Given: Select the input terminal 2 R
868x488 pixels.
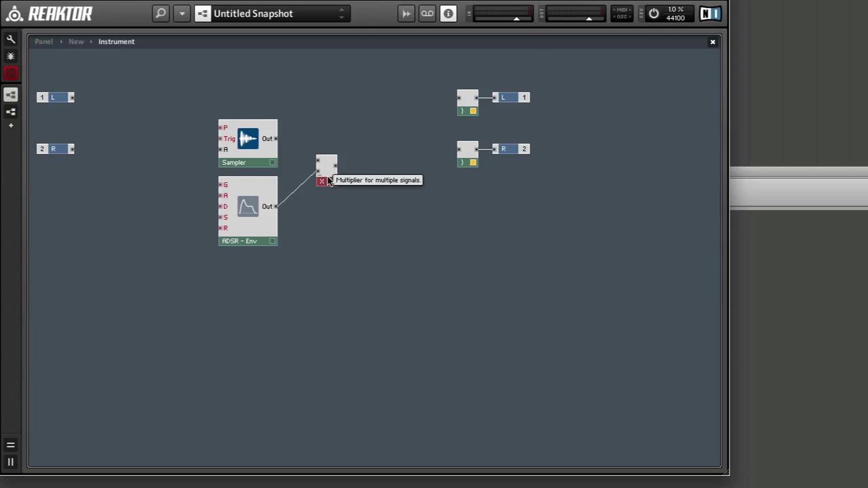Looking at the screenshot, I should pyautogui.click(x=55, y=149).
